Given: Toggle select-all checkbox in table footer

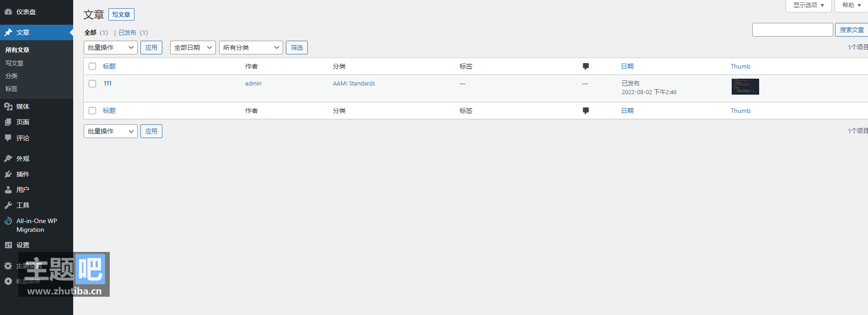Looking at the screenshot, I should coord(92,111).
